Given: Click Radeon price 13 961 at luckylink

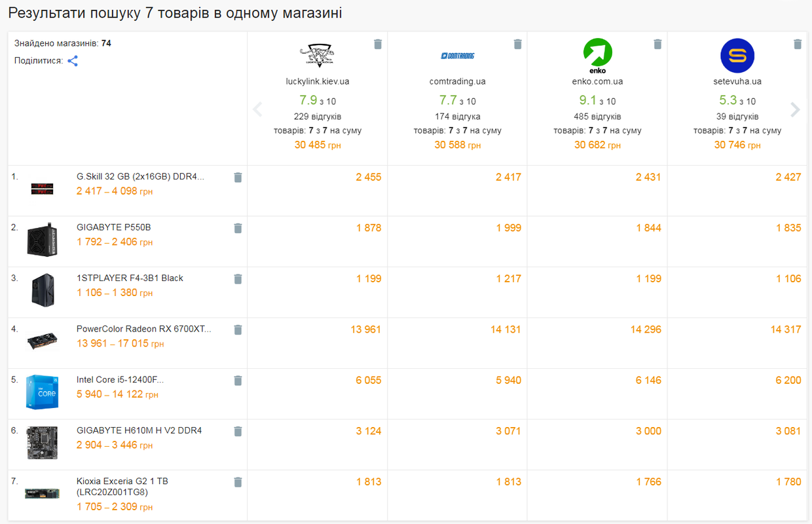Looking at the screenshot, I should [365, 329].
